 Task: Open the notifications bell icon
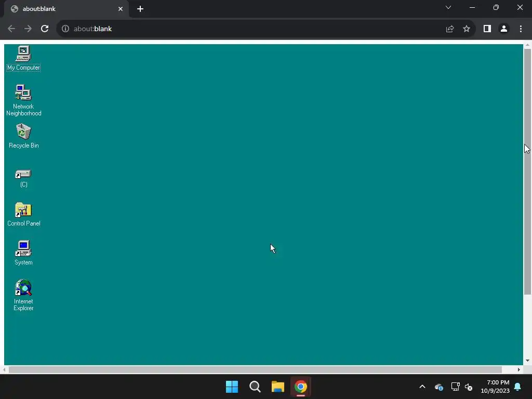tap(518, 387)
